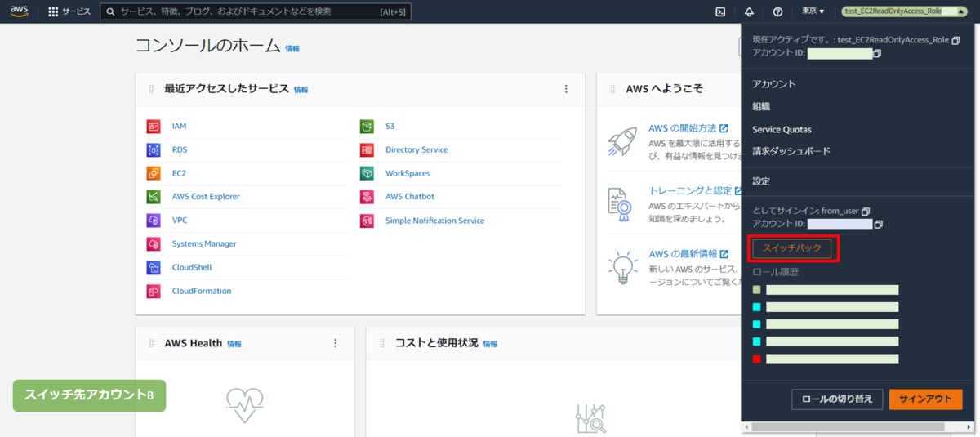Click the スイッチバック button
The image size is (980, 437).
[792, 247]
